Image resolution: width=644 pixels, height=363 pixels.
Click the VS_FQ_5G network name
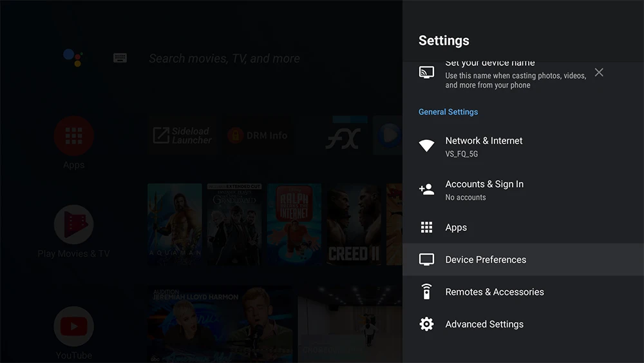(462, 154)
